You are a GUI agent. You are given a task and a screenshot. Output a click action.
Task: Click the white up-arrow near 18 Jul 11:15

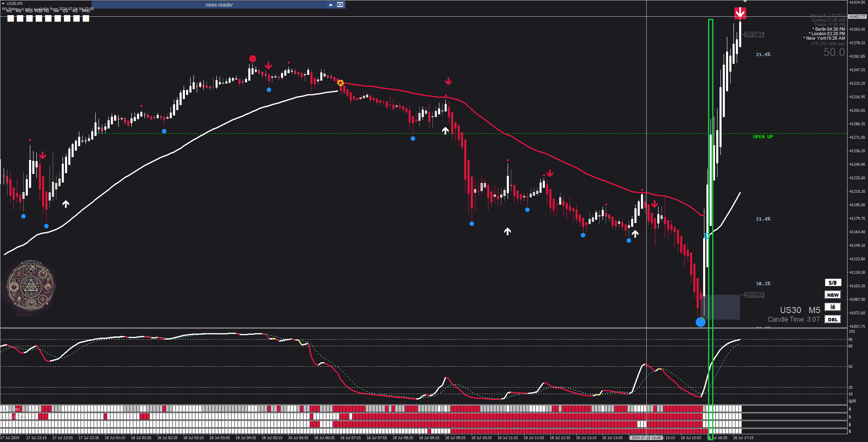507,232
